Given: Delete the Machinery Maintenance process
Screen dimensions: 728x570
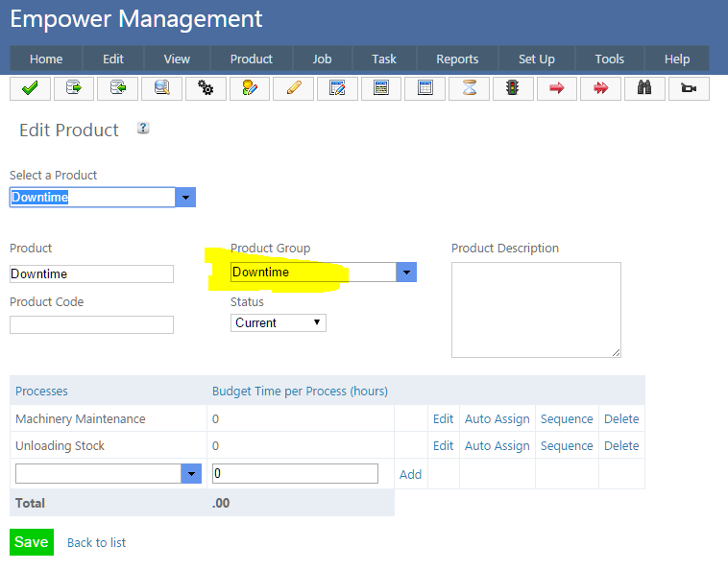Looking at the screenshot, I should click(x=621, y=418).
